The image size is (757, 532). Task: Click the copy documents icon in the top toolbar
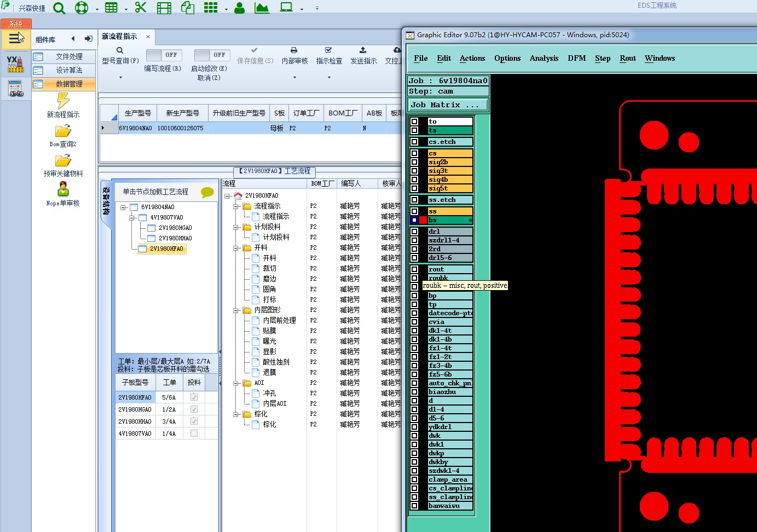[x=188, y=8]
